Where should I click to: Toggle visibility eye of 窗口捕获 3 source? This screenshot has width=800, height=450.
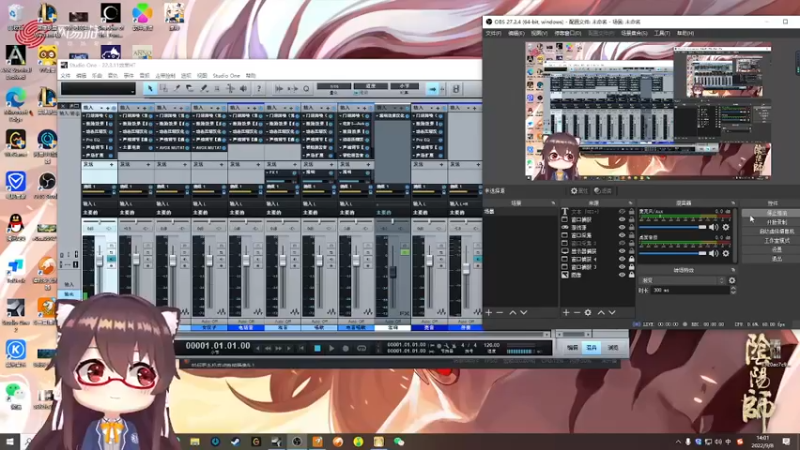click(x=621, y=267)
